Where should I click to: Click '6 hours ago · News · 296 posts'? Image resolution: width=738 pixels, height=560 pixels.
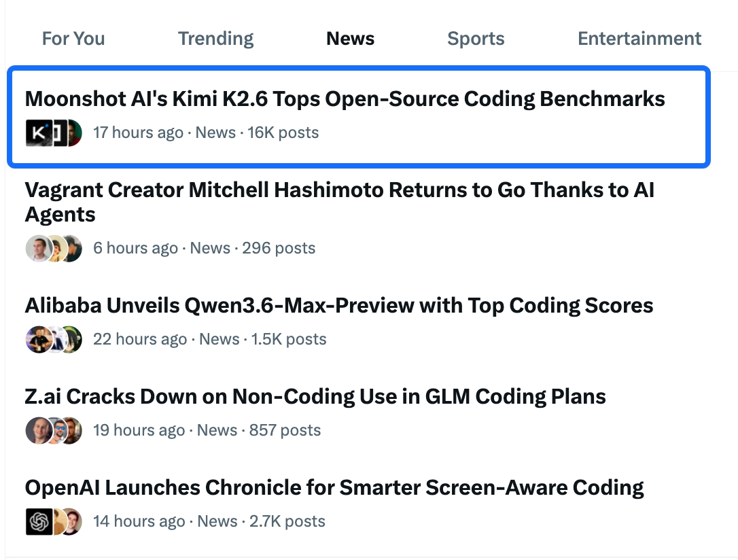tap(205, 248)
